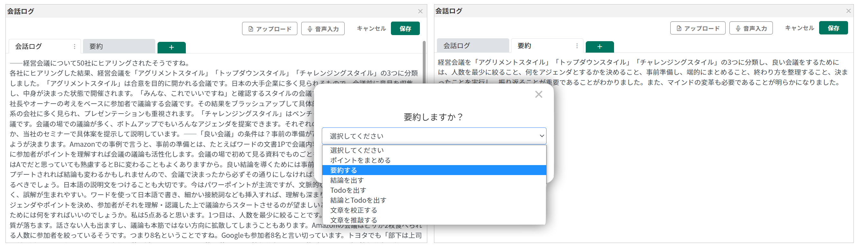Click 音声入力 button in left panel
The image size is (868, 251).
click(322, 29)
